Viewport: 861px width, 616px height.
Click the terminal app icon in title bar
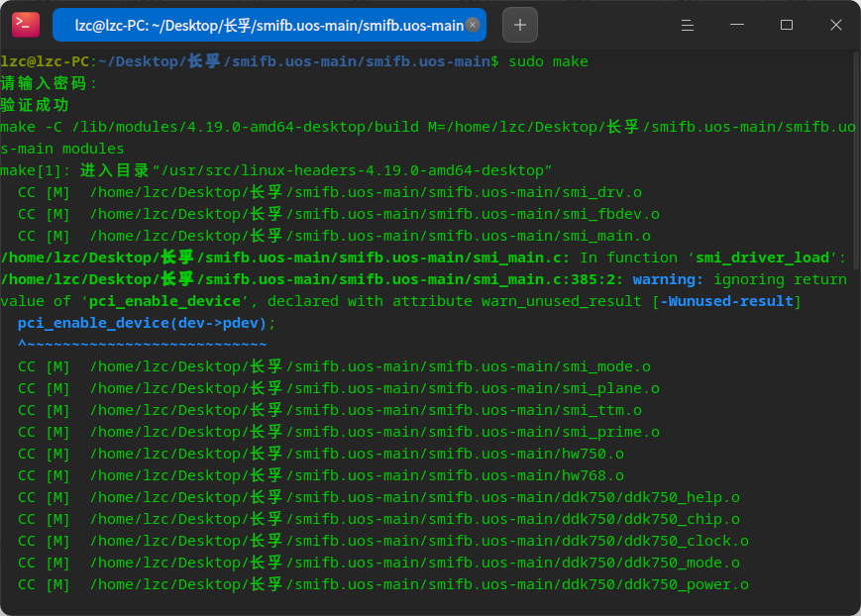click(x=26, y=25)
